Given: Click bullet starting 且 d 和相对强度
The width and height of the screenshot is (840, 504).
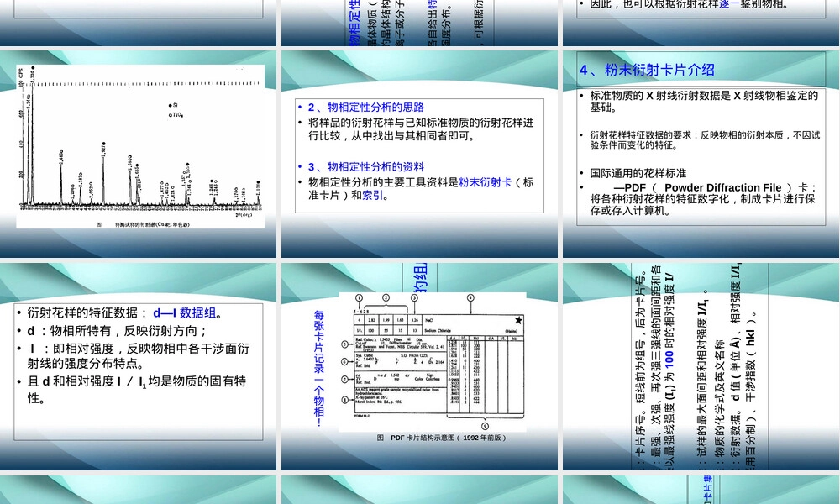Looking at the screenshot, I should click(137, 390).
